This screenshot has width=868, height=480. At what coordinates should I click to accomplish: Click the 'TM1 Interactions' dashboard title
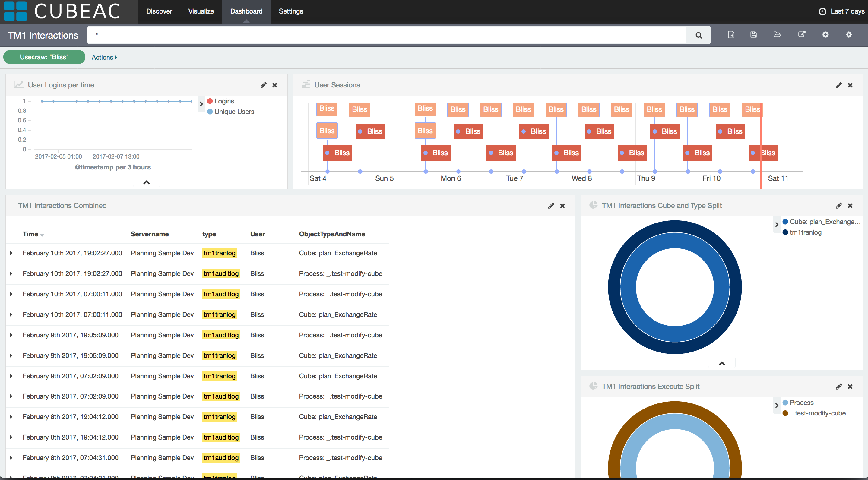pyautogui.click(x=43, y=35)
